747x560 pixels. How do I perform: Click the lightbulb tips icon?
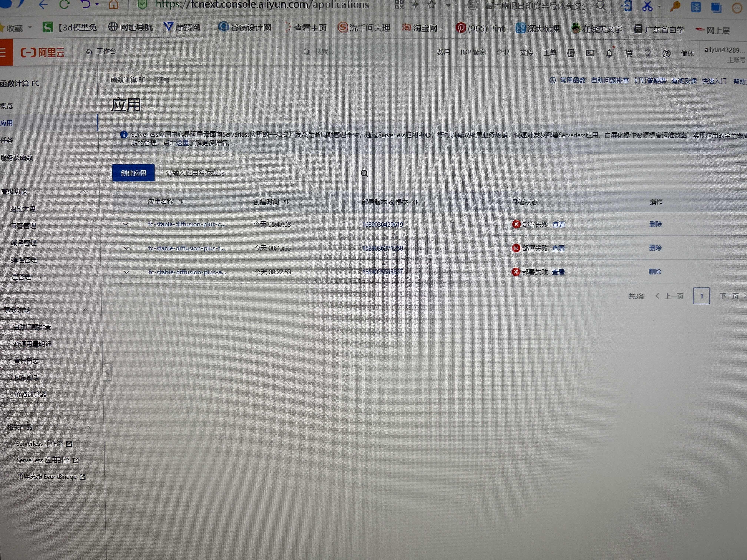pos(647,53)
